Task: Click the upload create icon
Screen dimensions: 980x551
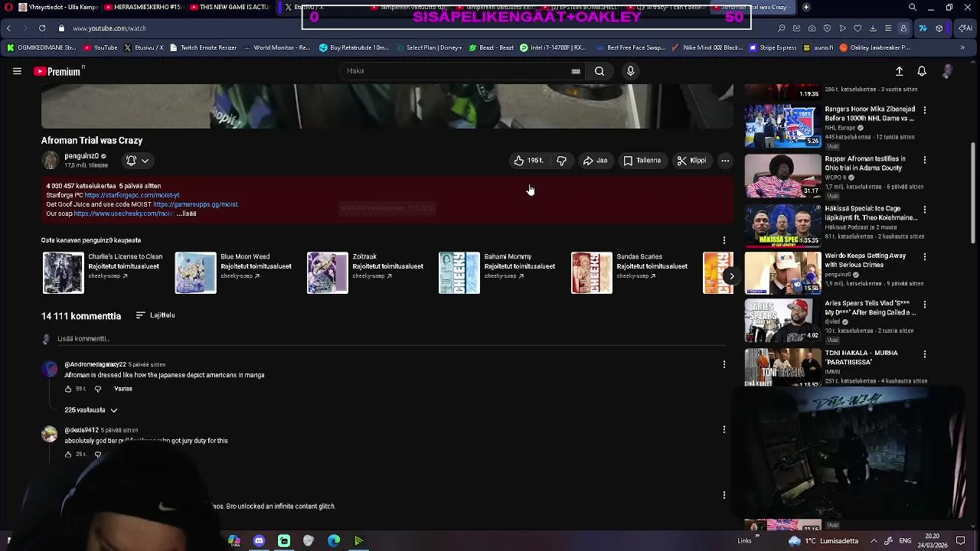Action: (900, 71)
